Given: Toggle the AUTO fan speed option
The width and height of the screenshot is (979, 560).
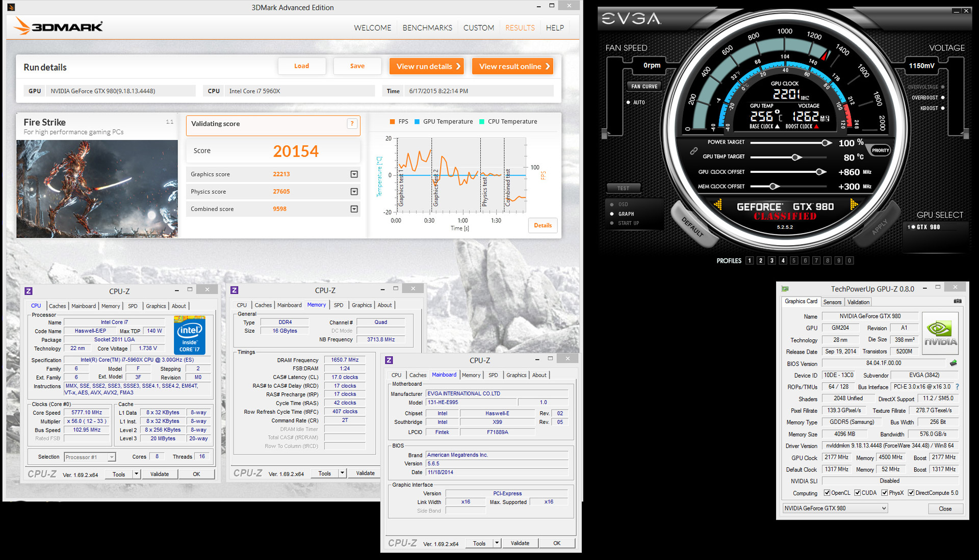Looking at the screenshot, I should click(628, 102).
